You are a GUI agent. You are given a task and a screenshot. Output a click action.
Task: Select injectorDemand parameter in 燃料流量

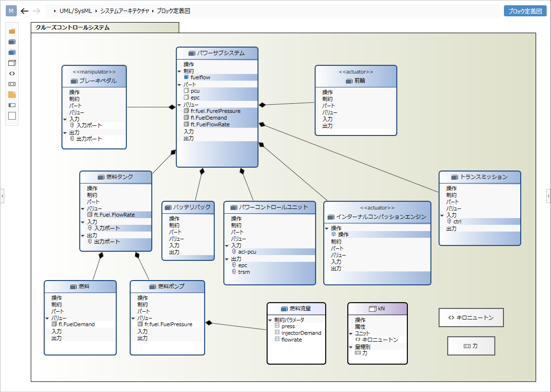pos(301,332)
